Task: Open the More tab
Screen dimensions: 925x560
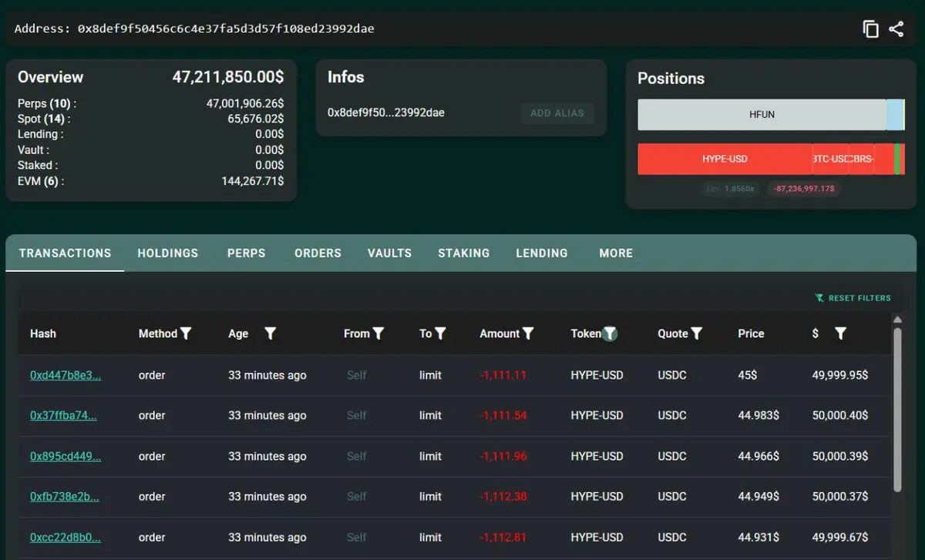Action: click(x=616, y=253)
